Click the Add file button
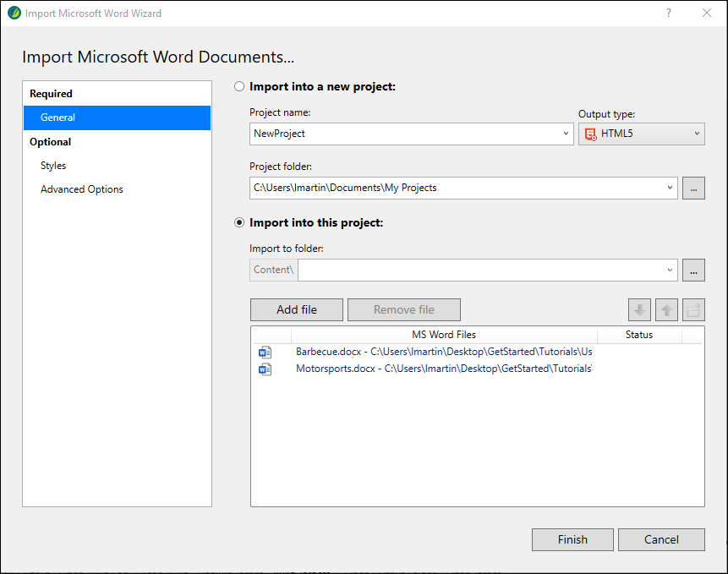 pyautogui.click(x=297, y=309)
